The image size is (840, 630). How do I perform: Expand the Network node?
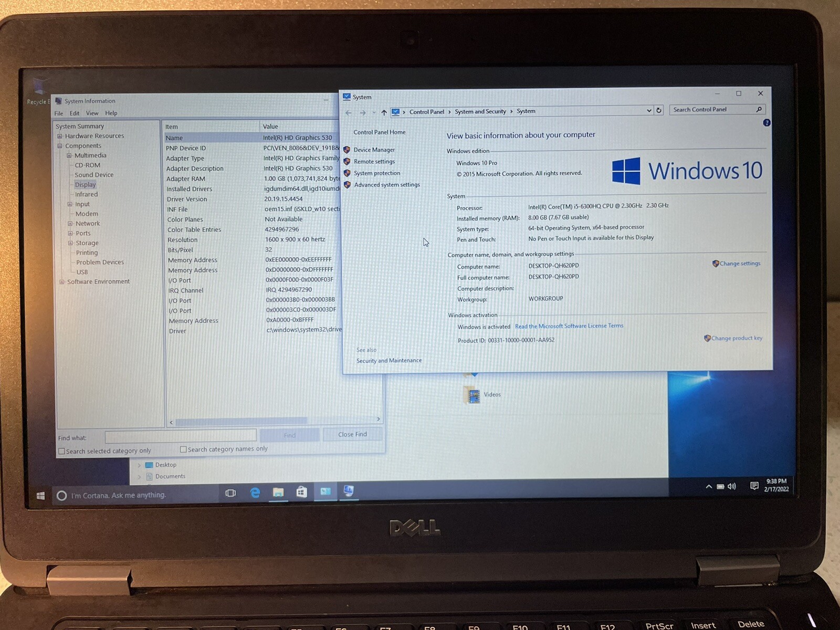(70, 224)
